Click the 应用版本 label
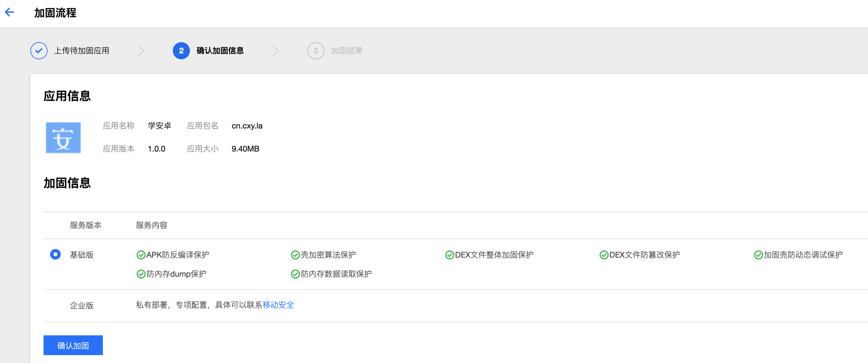Viewport: 868px width, 363px height. (119, 149)
